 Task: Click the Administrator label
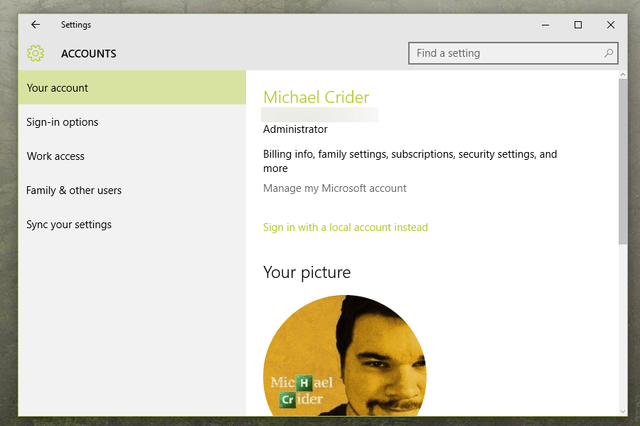[295, 129]
